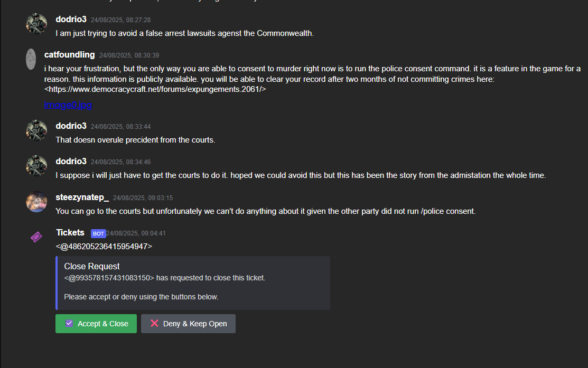Click the Accept & Close button
The width and height of the screenshot is (588, 368).
[96, 324]
